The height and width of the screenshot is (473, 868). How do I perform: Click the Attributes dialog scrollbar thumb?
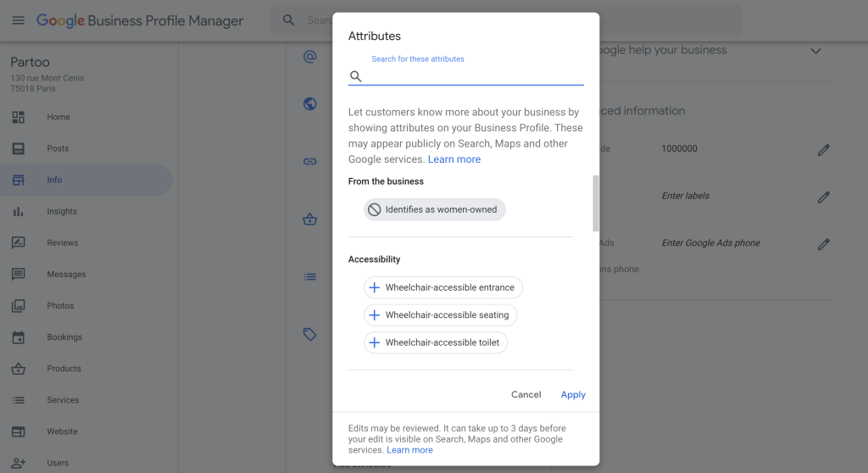(596, 203)
